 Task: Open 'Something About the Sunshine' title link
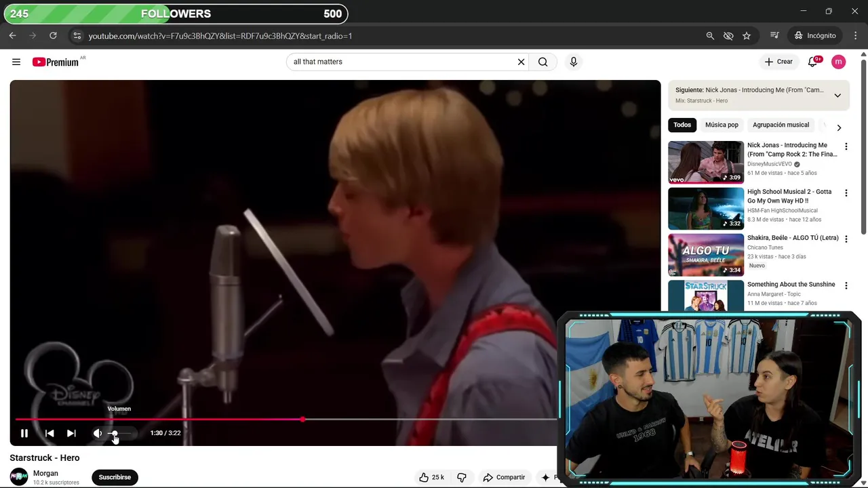coord(791,285)
